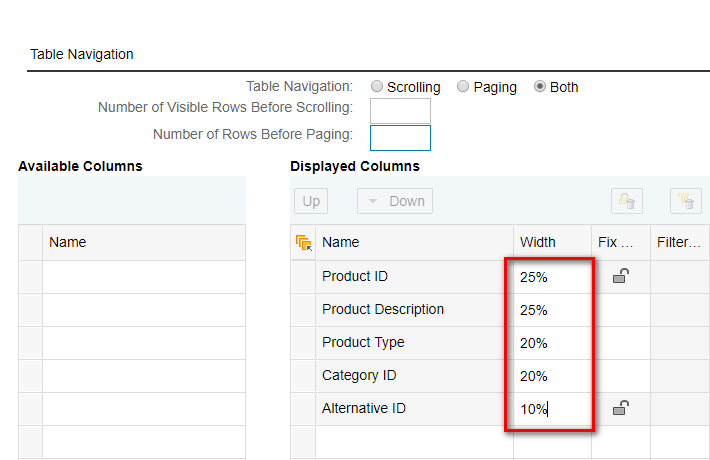The image size is (710, 460).
Task: Click the unlock icon for Alternative ID
Action: coord(620,408)
